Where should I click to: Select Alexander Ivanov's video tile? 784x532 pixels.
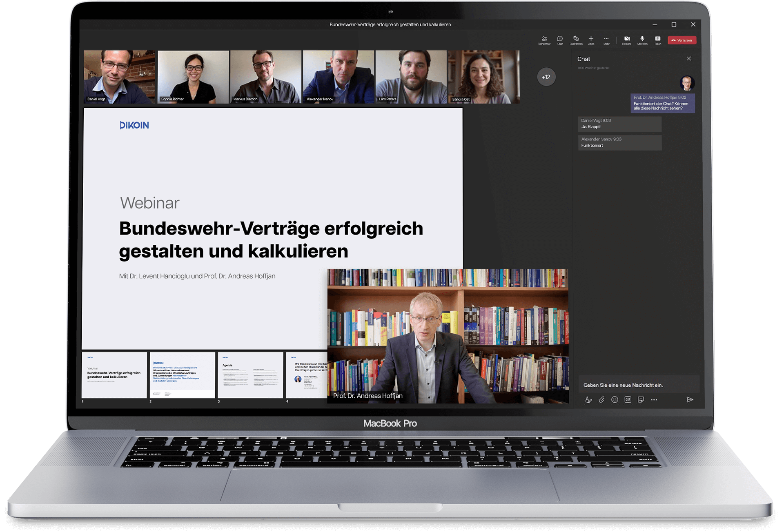click(338, 77)
